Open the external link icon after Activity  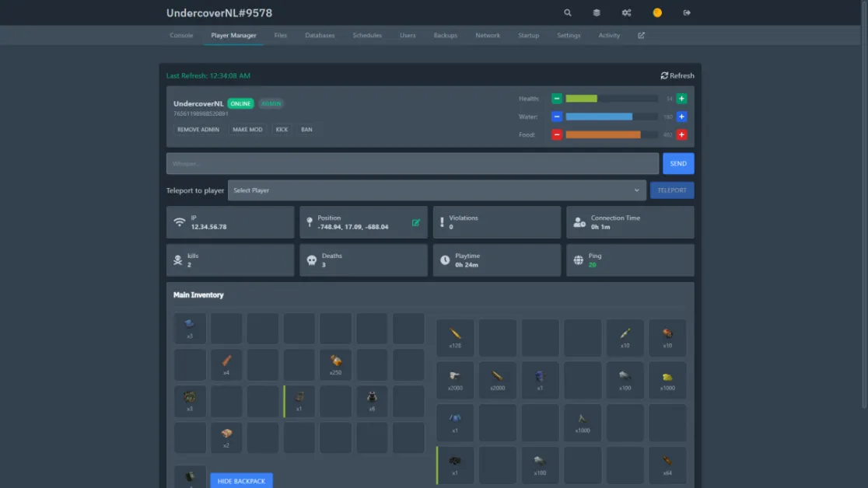(641, 36)
